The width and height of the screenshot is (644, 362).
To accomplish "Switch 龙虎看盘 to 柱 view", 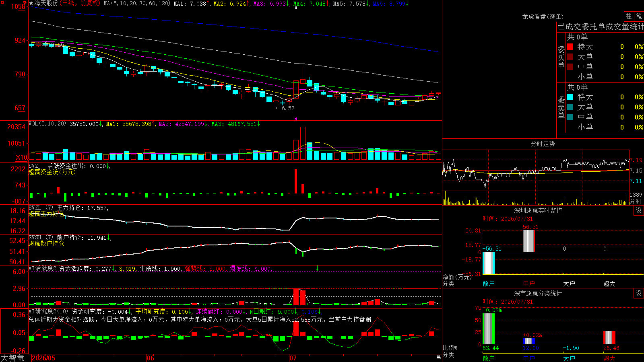I will [x=629, y=16].
